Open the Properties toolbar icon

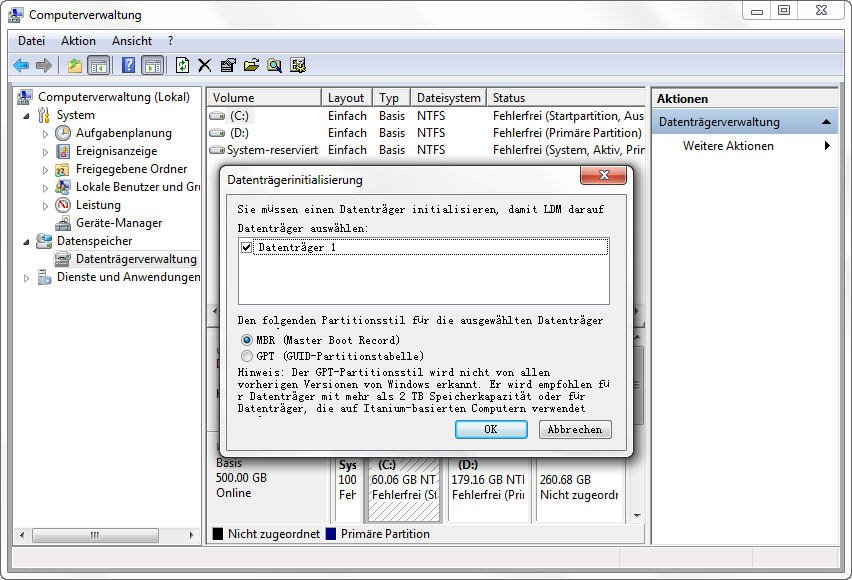[228, 66]
